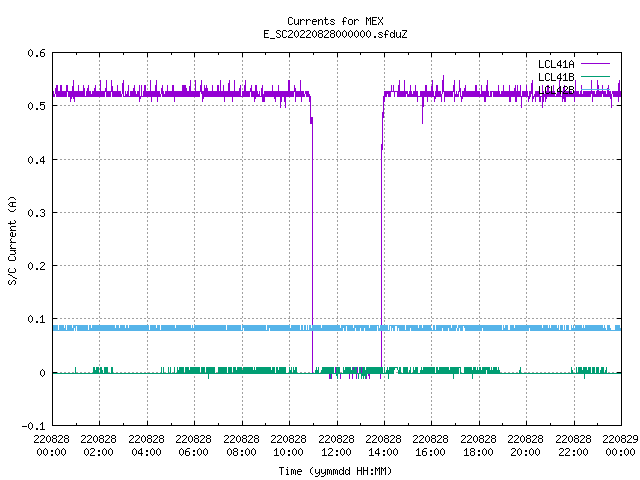Click the 220829 00:00 x-axis tick label

pos(620,446)
